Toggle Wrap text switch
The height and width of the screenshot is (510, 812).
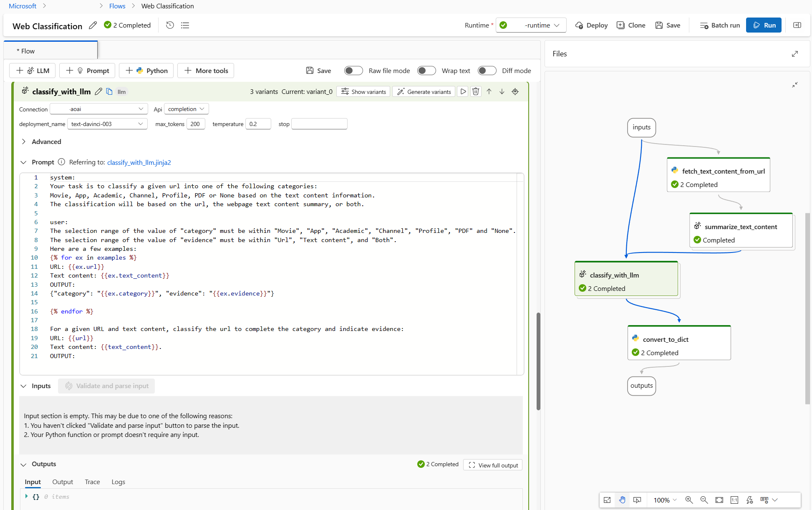tap(427, 71)
